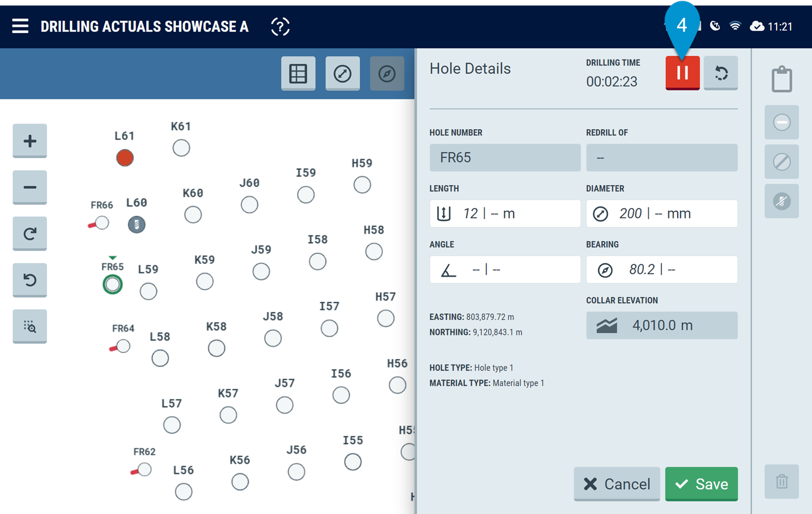The image size is (812, 514).
Task: Select hole J58 on the map
Action: [x=273, y=338]
